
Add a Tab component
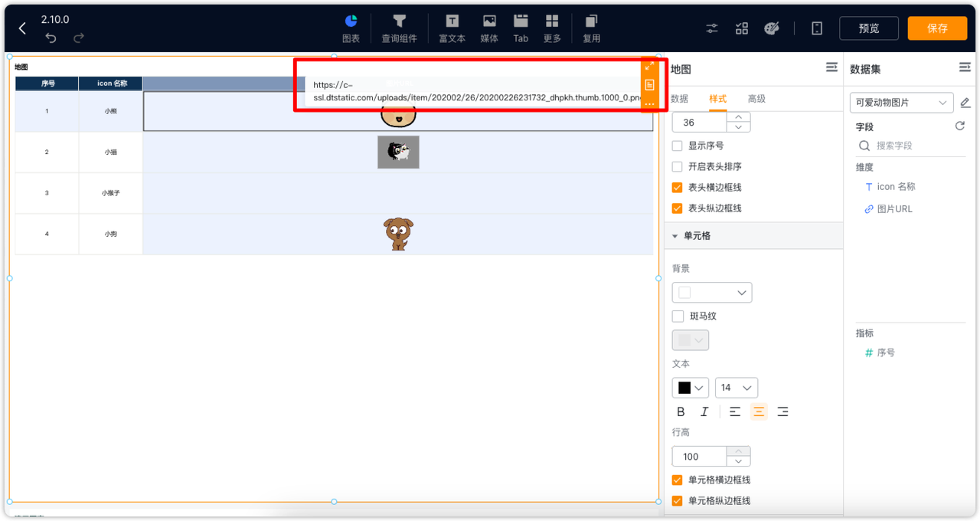[x=521, y=28]
